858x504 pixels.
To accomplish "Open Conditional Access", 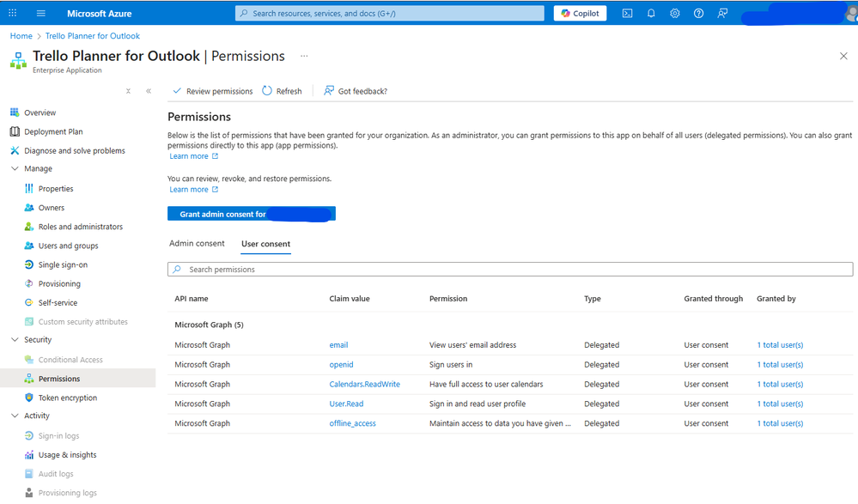I will click(x=70, y=360).
